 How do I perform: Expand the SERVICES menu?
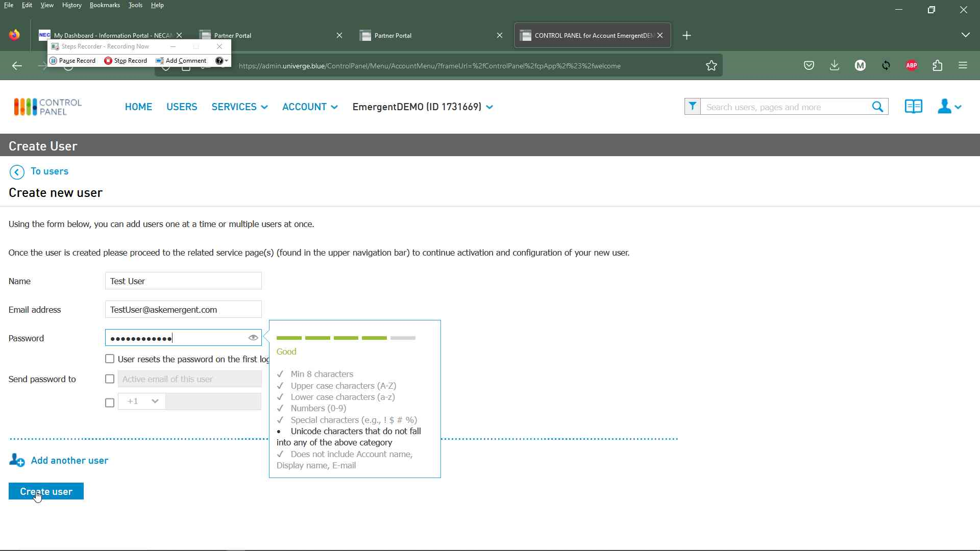pos(239,107)
